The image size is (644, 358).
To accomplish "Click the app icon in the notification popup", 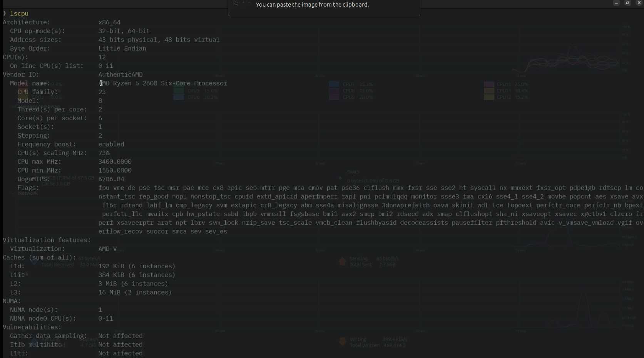I will 241,3.
